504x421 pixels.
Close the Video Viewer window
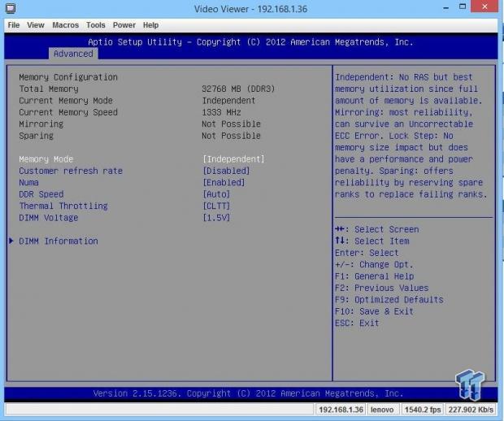tap(484, 7)
